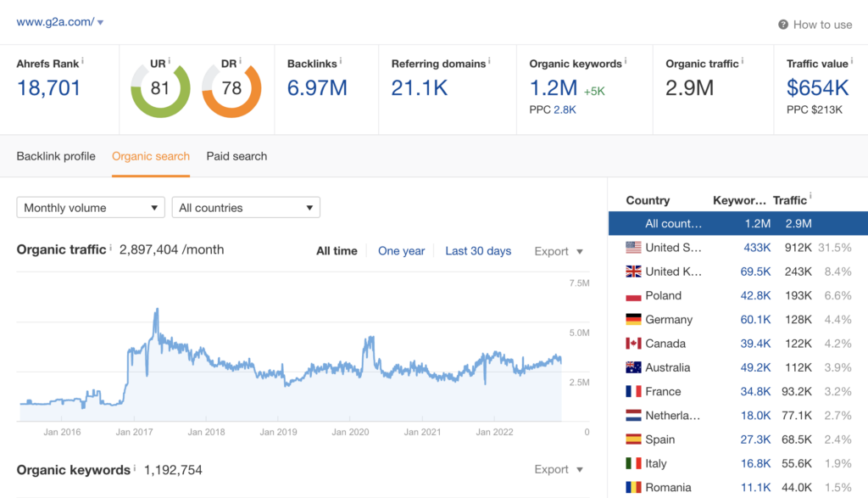Viewport: 868px width, 498px height.
Task: Click the United States flag icon
Action: [x=633, y=248]
